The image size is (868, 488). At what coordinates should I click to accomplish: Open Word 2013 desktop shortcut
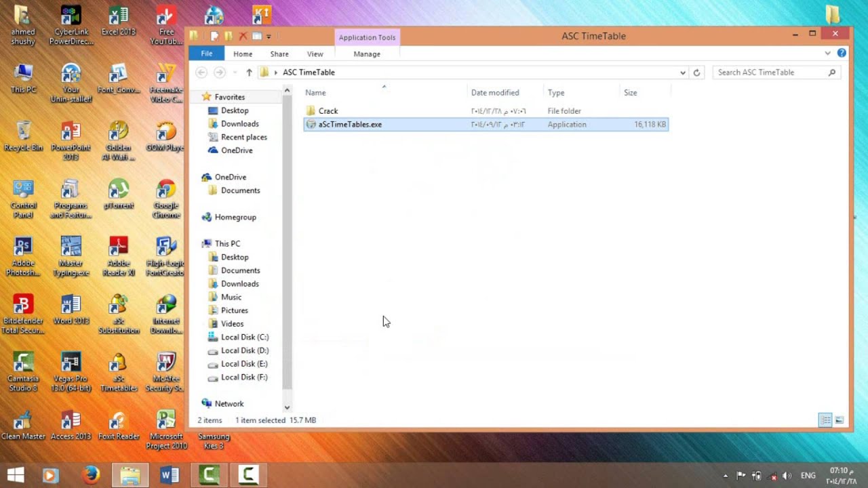(x=71, y=310)
